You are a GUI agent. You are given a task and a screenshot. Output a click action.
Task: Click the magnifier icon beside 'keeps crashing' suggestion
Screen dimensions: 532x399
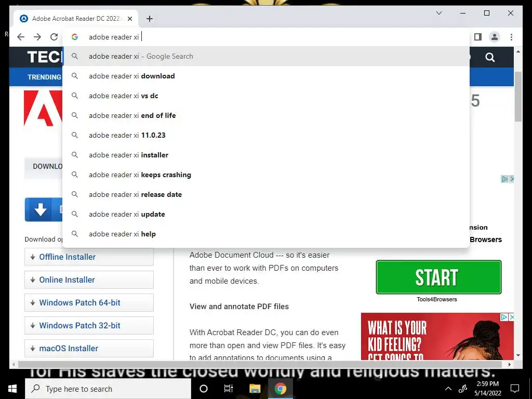75,175
